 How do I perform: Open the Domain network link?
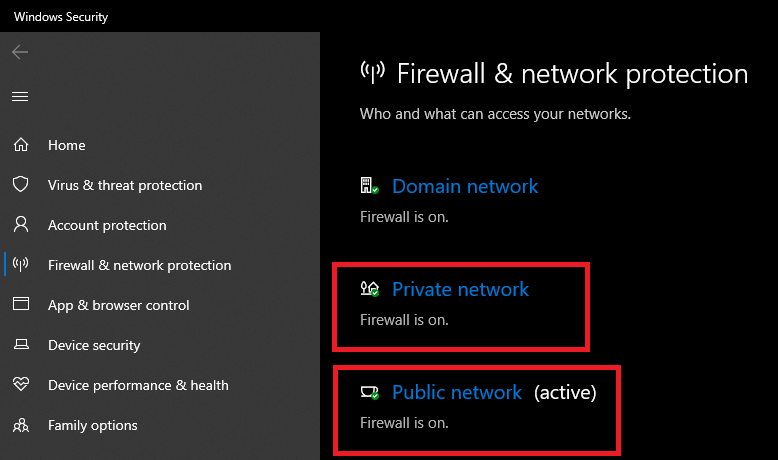point(465,186)
